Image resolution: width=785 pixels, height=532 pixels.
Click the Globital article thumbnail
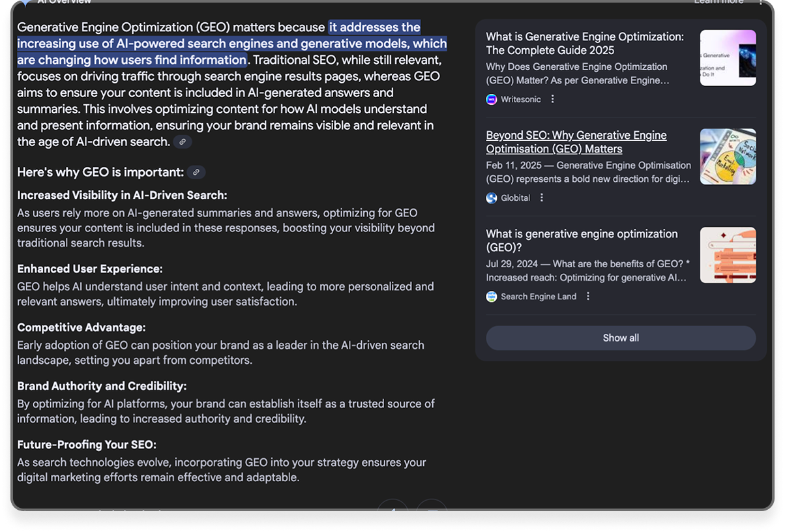[x=728, y=156]
